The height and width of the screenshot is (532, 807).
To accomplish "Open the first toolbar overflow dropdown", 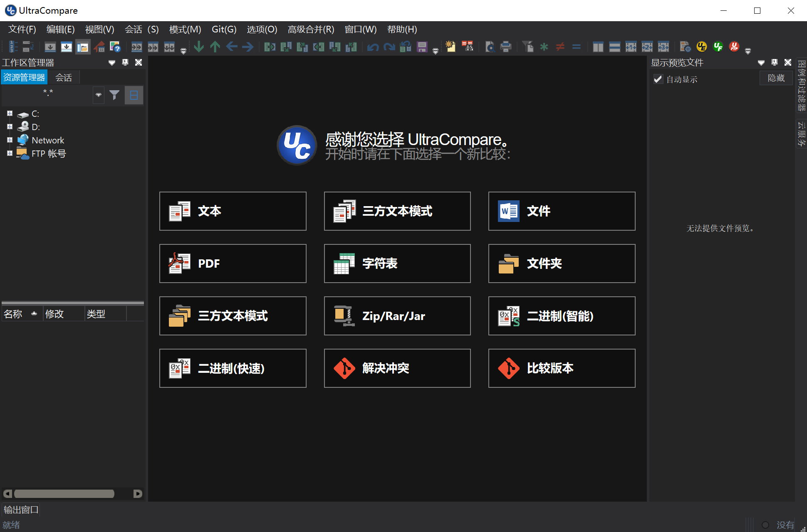I will click(x=183, y=51).
